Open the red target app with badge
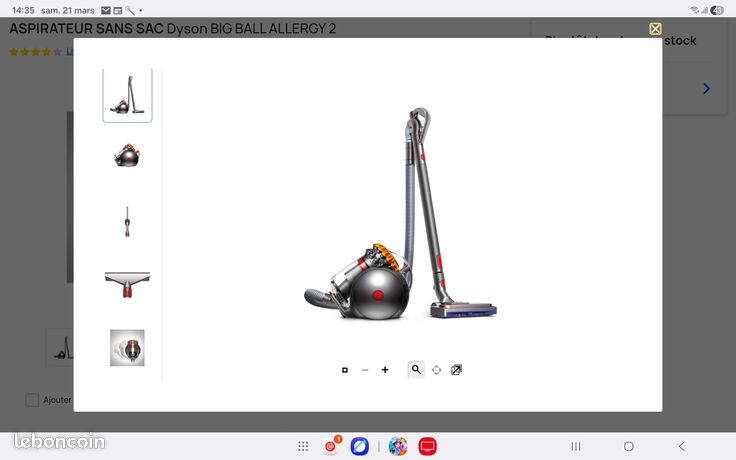This screenshot has width=736, height=460. (x=331, y=446)
